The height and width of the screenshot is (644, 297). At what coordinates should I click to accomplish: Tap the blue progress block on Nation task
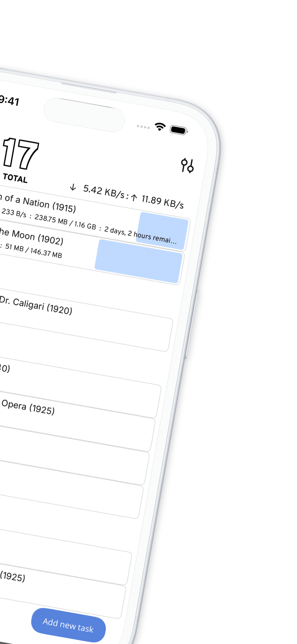point(162,231)
